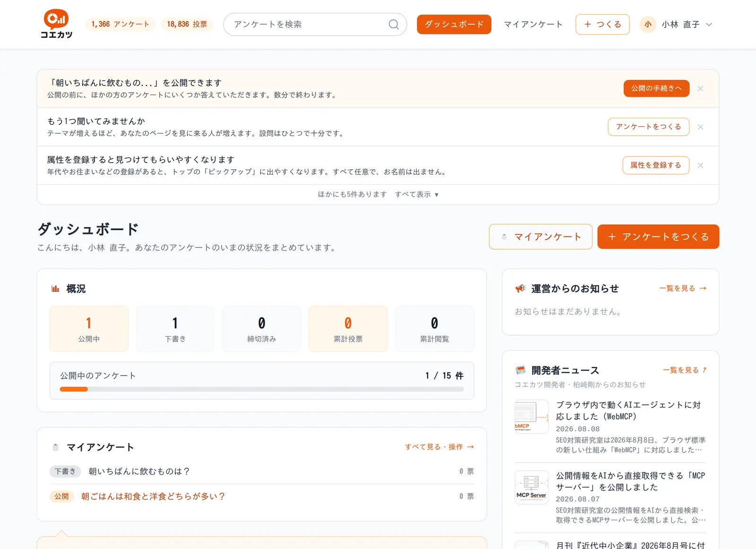The width and height of the screenshot is (756, 549).
Task: Click ほかにも5件あります text
Action: pyautogui.click(x=352, y=194)
